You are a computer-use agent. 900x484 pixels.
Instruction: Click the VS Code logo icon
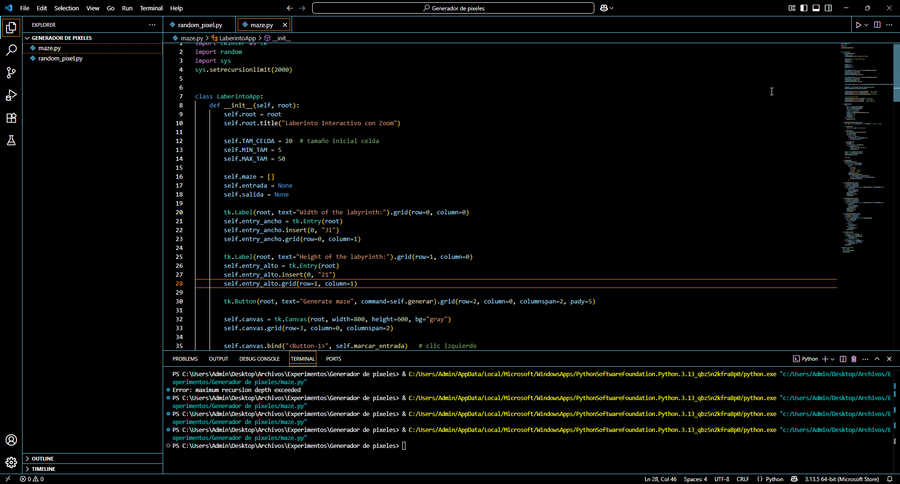point(8,8)
